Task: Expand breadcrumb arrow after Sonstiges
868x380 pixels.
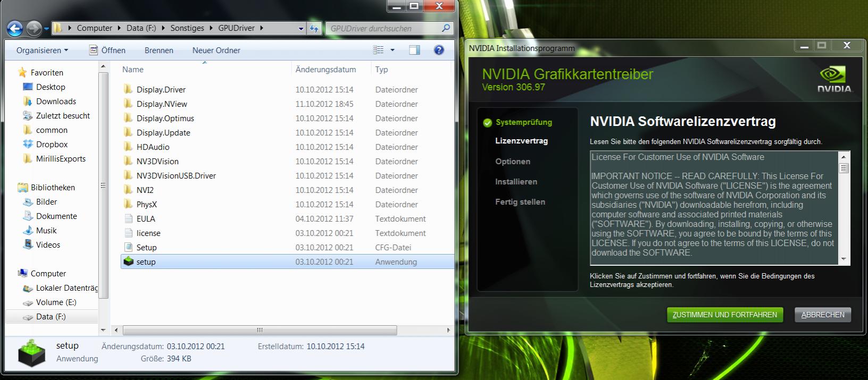Action: point(211,28)
